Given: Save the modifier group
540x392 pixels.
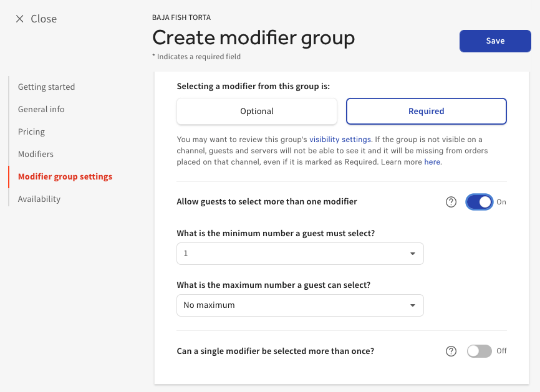Looking at the screenshot, I should pyautogui.click(x=495, y=41).
